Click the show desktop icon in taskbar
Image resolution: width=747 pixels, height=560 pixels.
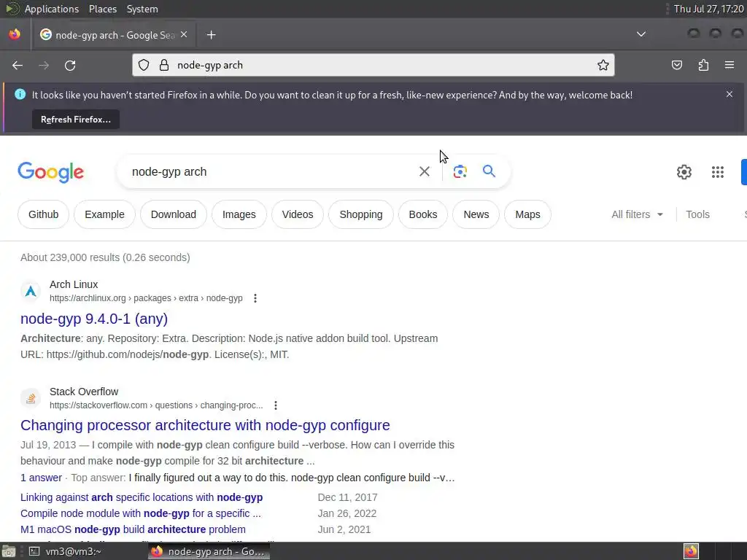click(9, 551)
